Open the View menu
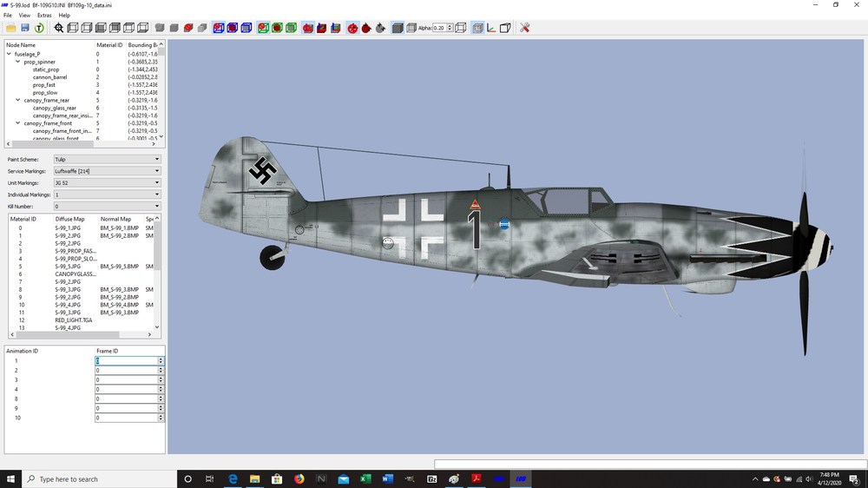 coord(24,16)
